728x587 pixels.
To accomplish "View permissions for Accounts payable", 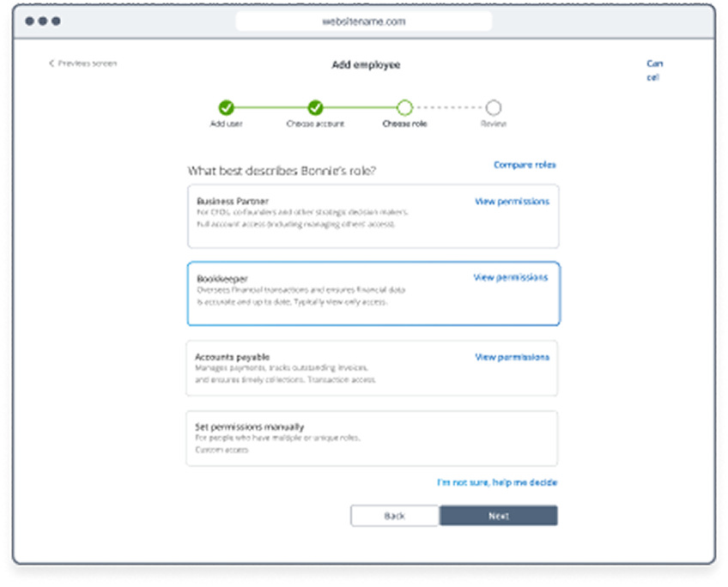I will [x=511, y=356].
